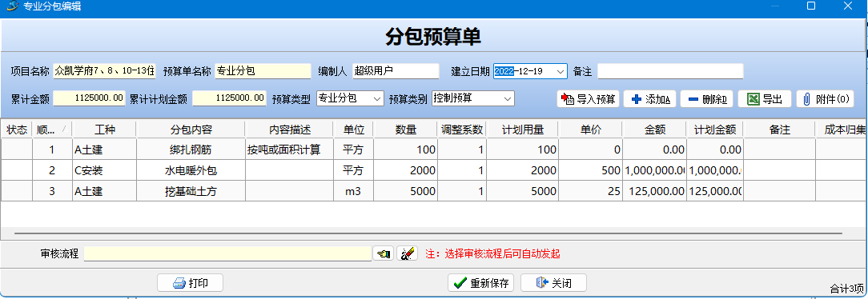Clear the review flow with the eraser icon
The width and height of the screenshot is (868, 299).
[x=407, y=253]
